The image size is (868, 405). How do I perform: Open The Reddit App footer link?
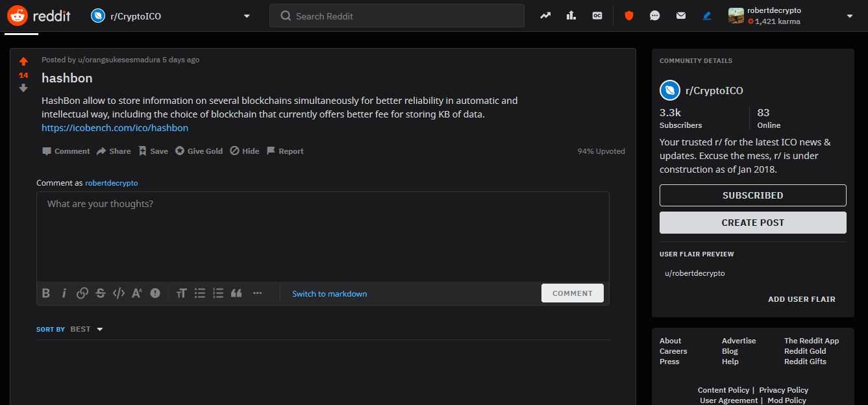(812, 341)
